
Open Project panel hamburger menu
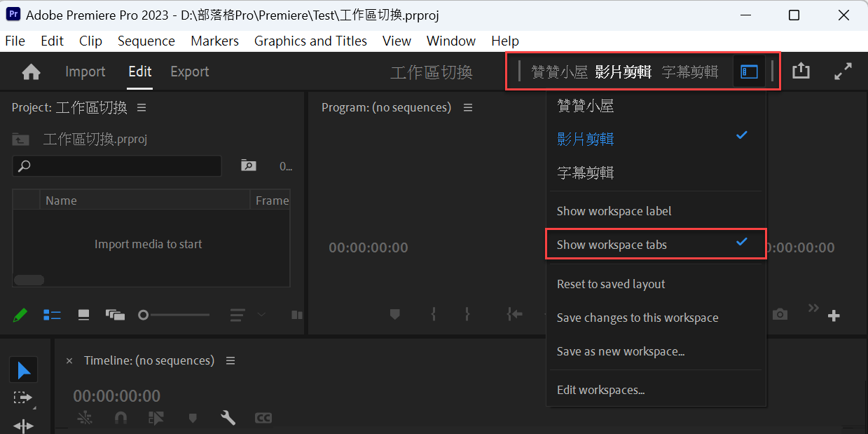click(x=142, y=107)
